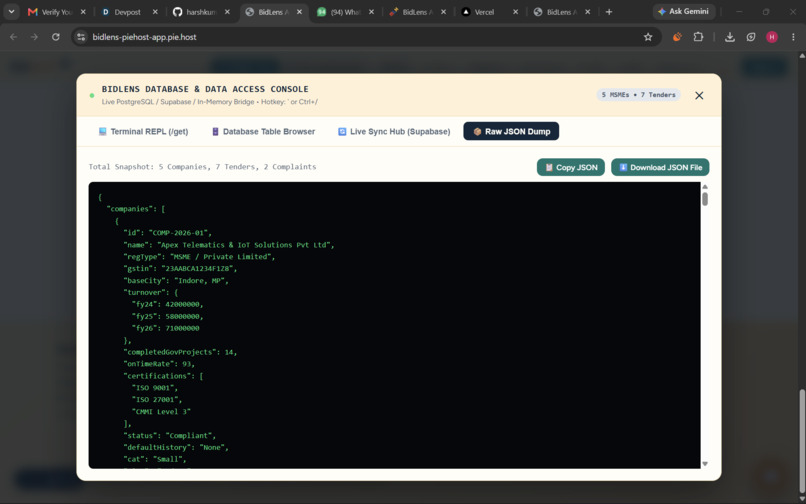The width and height of the screenshot is (806, 504).
Task: Click the "fy24": 42000000 line
Action: click(x=168, y=304)
